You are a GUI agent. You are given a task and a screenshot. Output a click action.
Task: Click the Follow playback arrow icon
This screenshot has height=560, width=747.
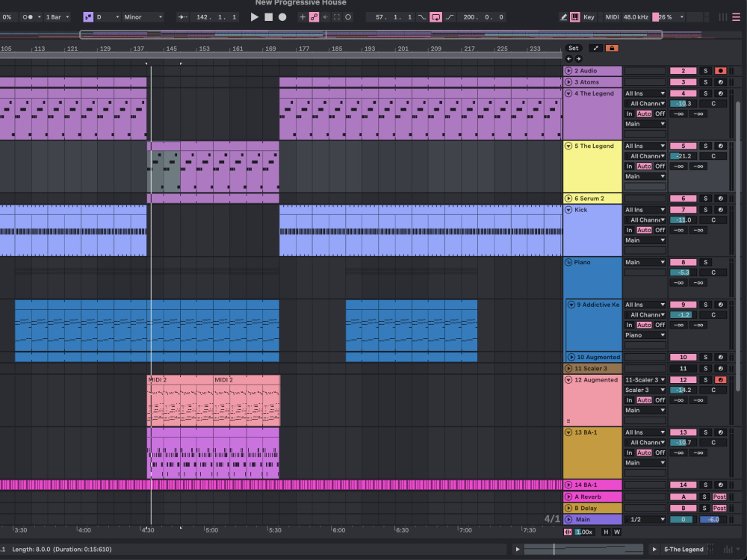click(182, 17)
